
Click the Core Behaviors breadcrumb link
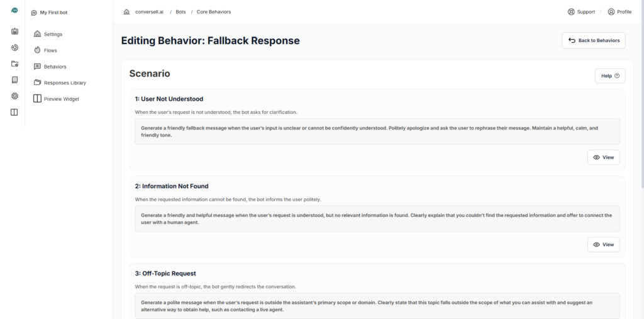point(214,12)
